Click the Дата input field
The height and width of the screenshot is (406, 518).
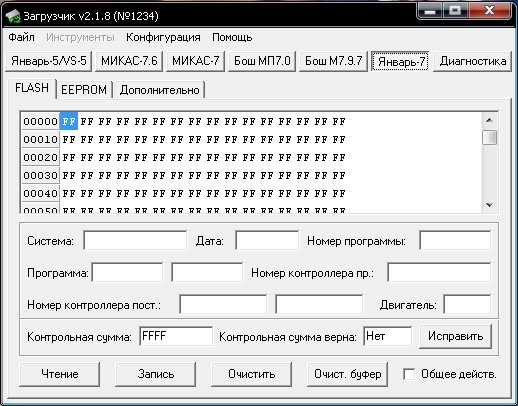(267, 240)
